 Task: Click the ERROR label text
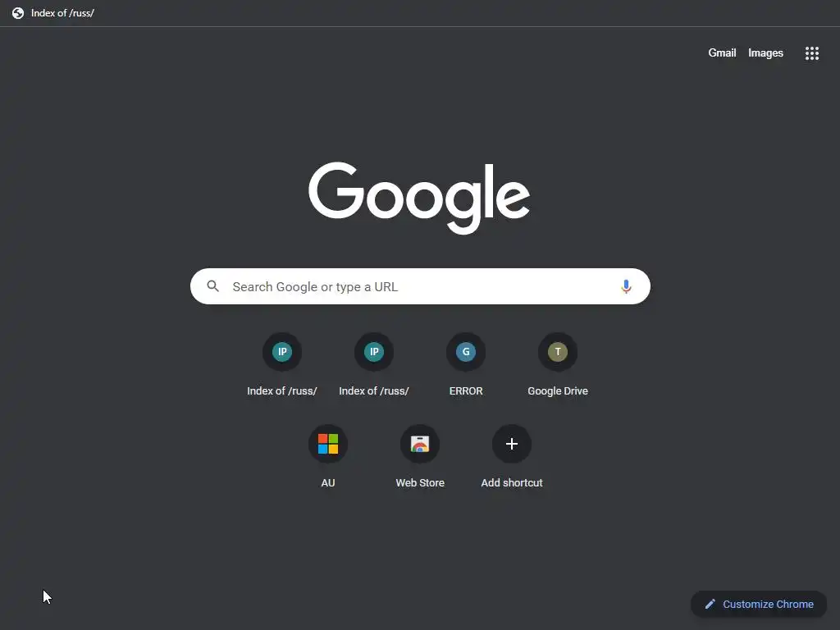(466, 391)
